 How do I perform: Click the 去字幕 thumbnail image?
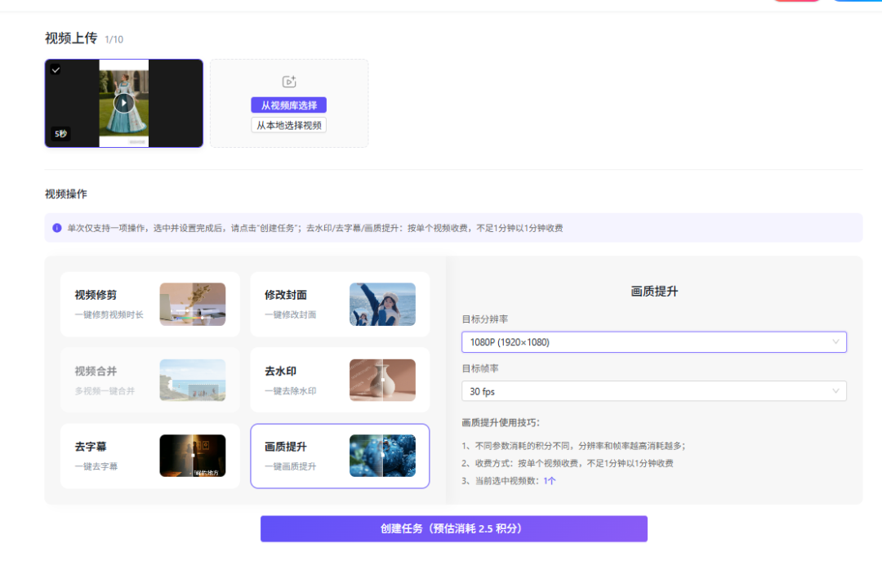(193, 456)
